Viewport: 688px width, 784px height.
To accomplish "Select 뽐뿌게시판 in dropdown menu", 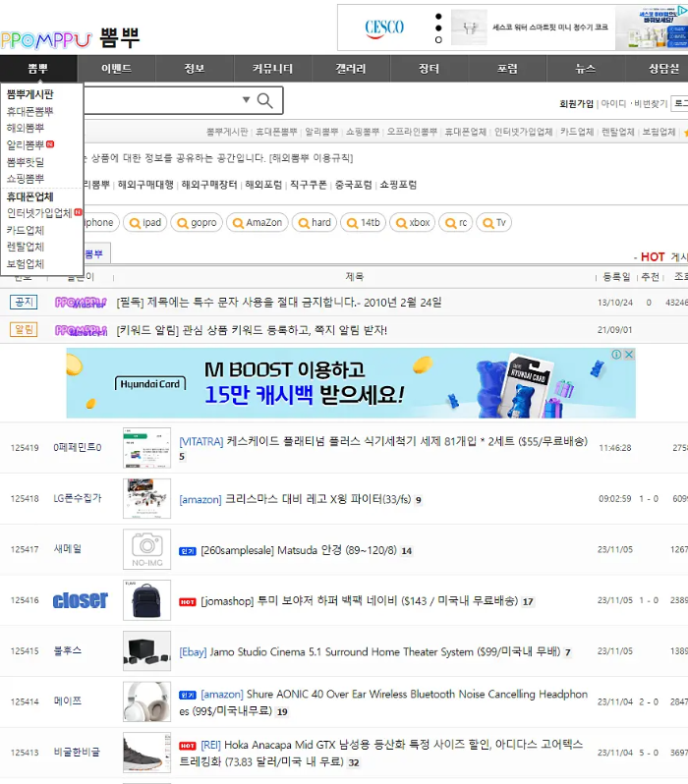I will coord(30,94).
